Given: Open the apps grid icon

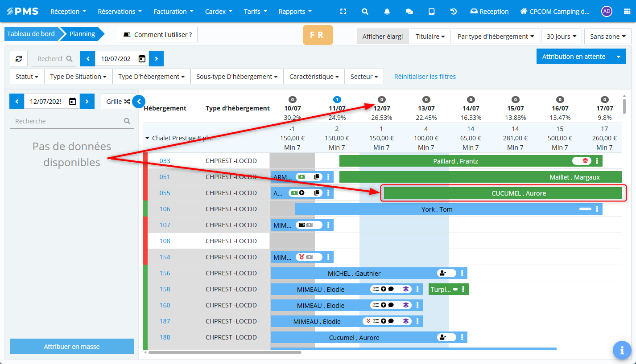Looking at the screenshot, I should pyautogui.click(x=627, y=12).
